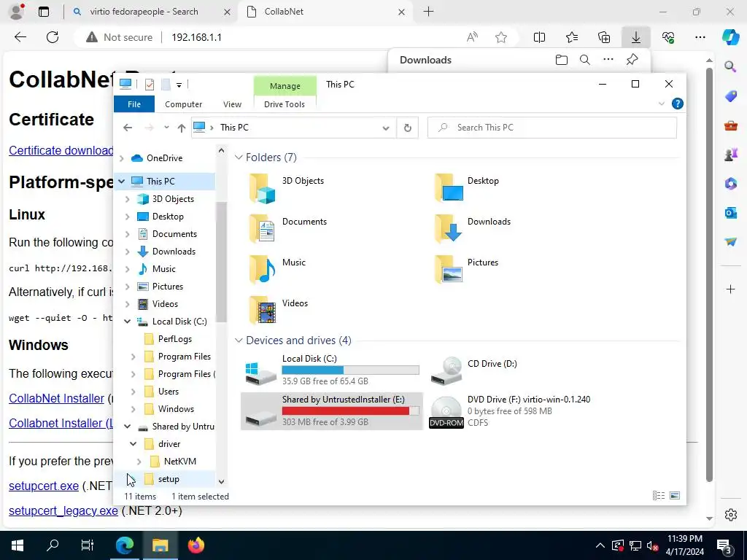Open the Desktop folder icon
This screenshot has height=560, width=747.
pos(449,187)
